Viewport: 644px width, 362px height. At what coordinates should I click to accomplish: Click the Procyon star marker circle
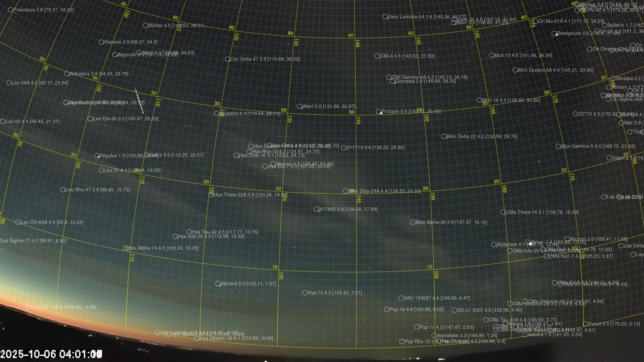(x=378, y=111)
